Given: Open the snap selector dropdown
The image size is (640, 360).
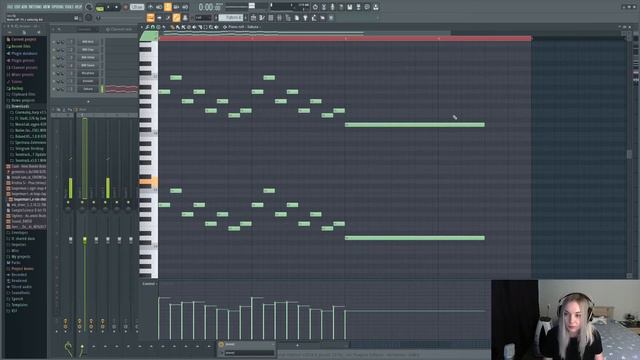Looking at the screenshot, I should tap(202, 18).
